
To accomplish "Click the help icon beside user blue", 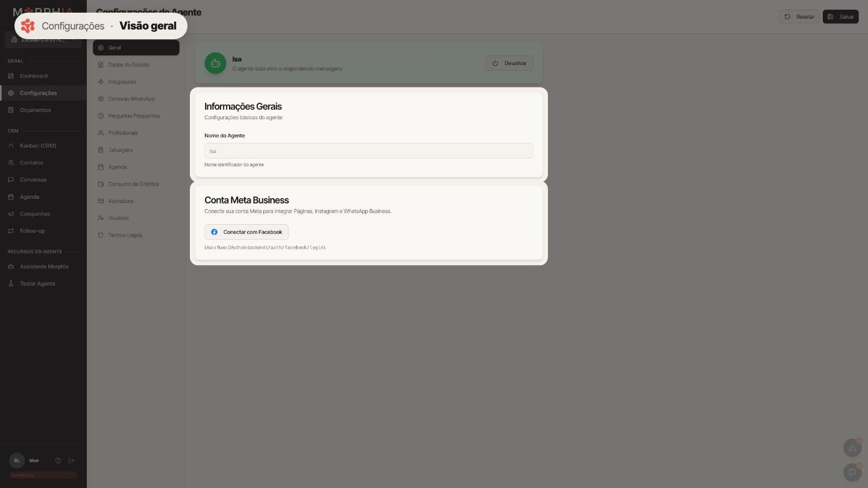I will click(x=58, y=460).
